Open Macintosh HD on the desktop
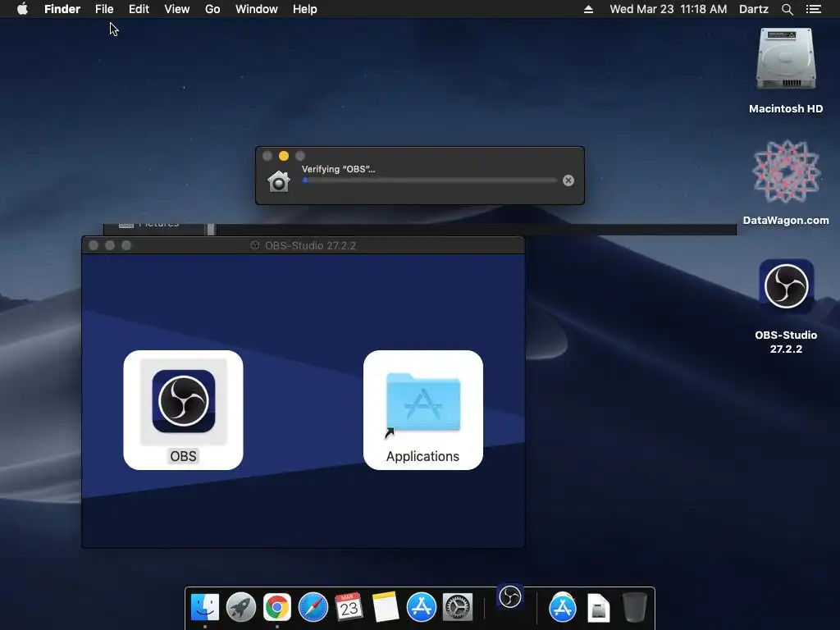Screen dimensions: 840x630 tap(786, 59)
